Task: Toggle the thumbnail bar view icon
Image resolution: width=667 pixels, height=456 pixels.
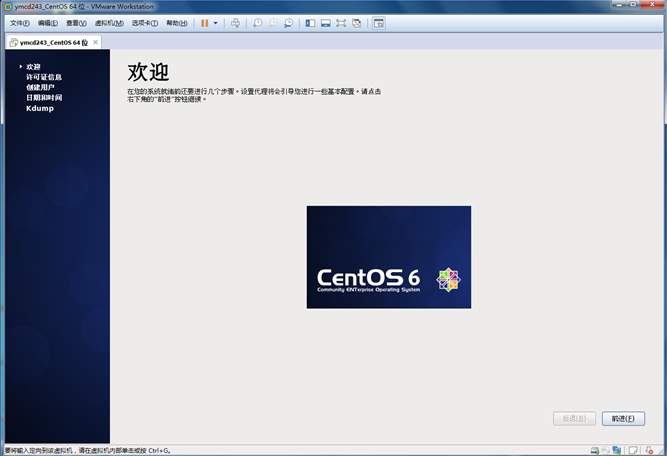Action: click(x=325, y=23)
